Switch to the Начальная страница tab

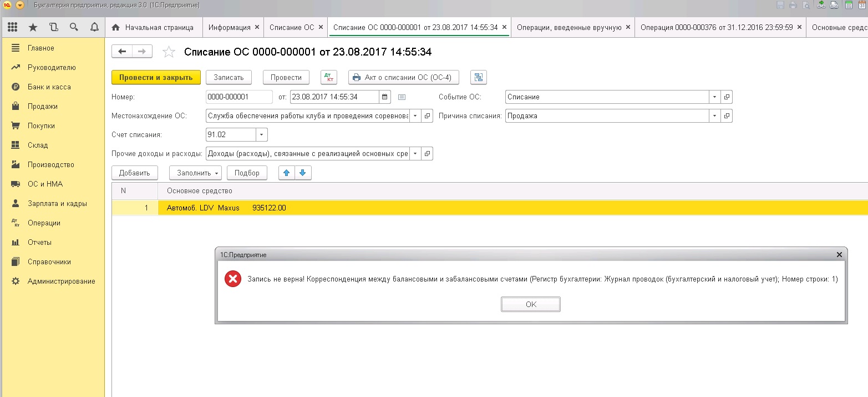click(154, 27)
